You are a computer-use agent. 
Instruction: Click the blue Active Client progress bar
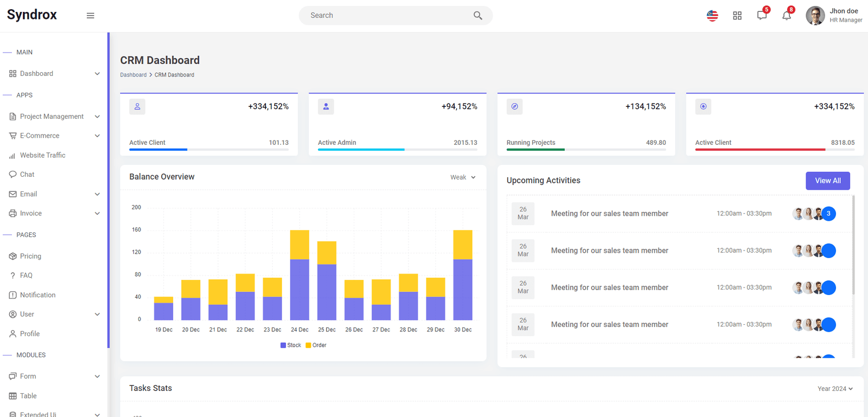tap(158, 149)
